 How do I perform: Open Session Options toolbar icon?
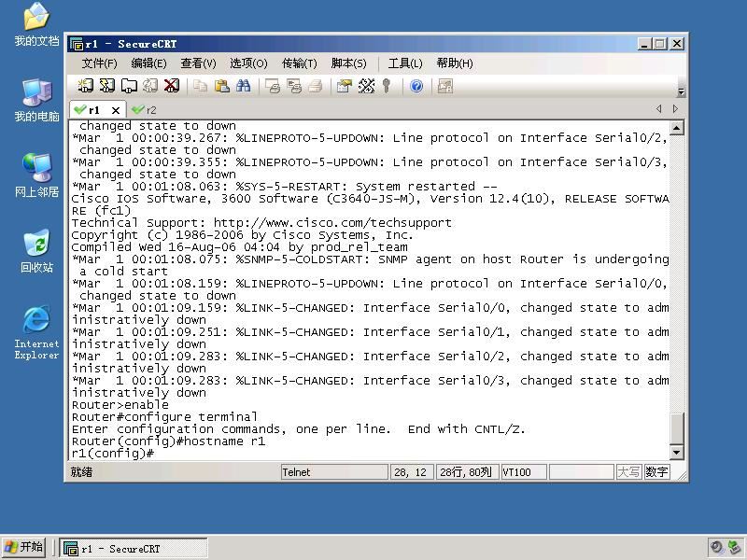coord(344,86)
